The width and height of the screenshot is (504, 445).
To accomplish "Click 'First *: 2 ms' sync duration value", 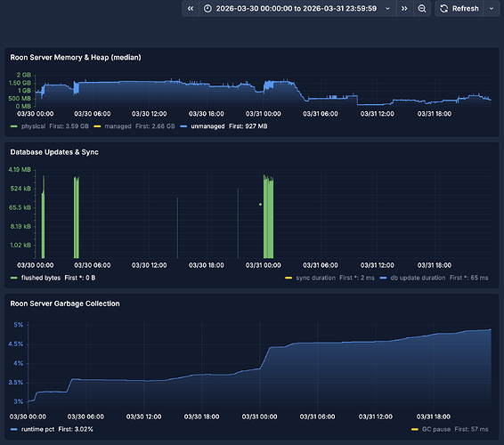I will [357, 278].
